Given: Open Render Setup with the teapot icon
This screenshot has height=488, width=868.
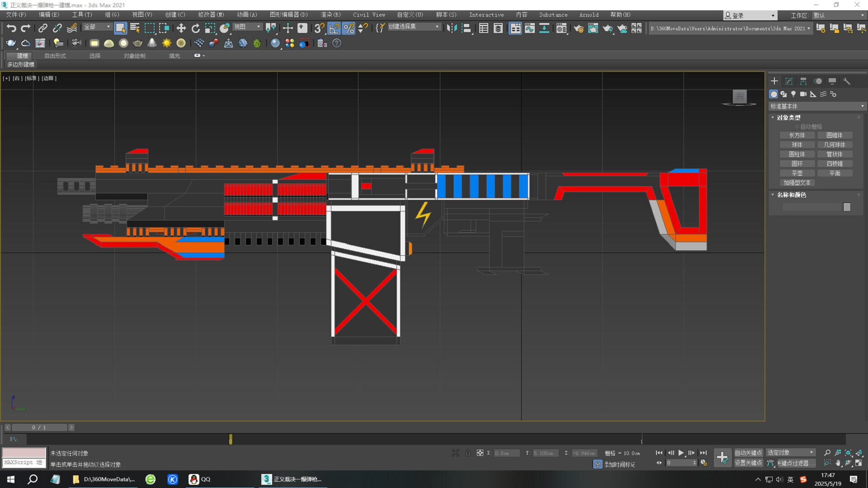Looking at the screenshot, I should point(578,28).
